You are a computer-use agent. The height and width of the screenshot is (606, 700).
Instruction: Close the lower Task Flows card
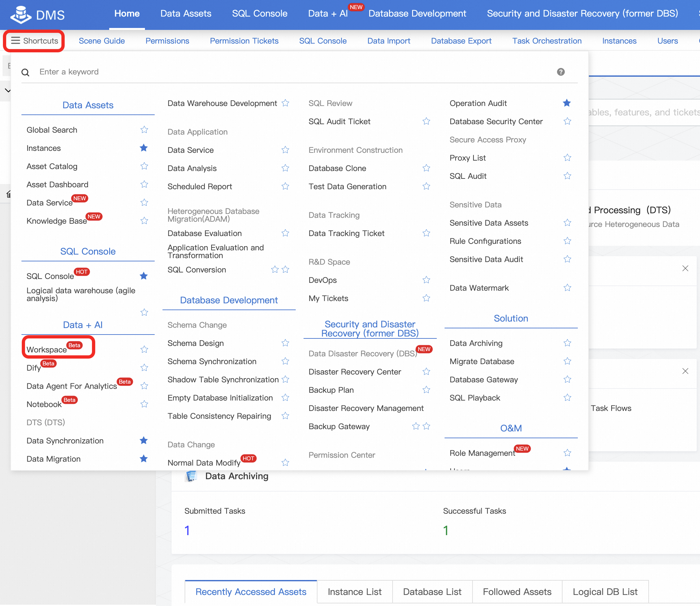tap(685, 371)
